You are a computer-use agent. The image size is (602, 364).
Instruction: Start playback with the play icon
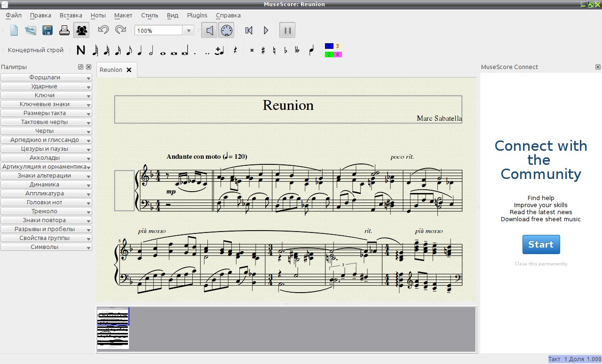266,31
